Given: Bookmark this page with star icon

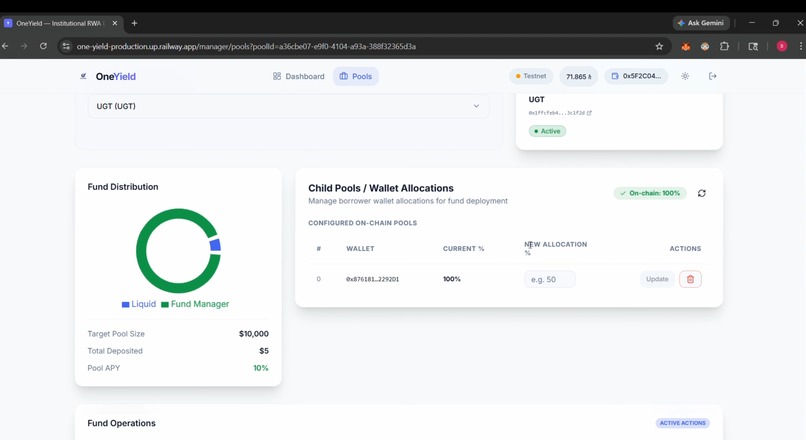Looking at the screenshot, I should [659, 46].
